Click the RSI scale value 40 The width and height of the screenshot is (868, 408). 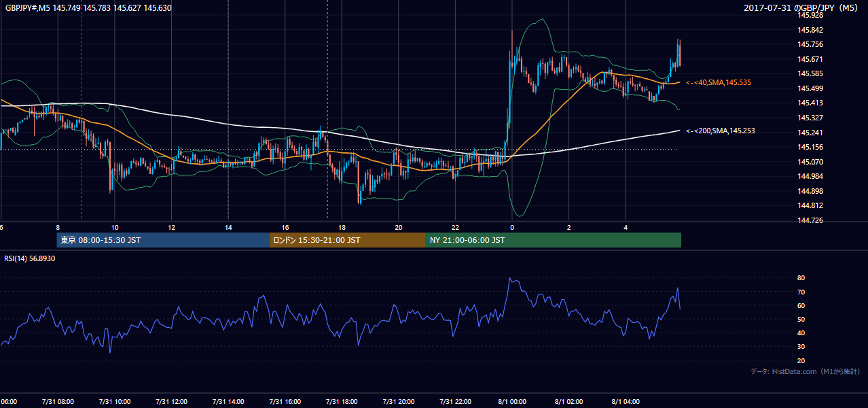pyautogui.click(x=801, y=333)
